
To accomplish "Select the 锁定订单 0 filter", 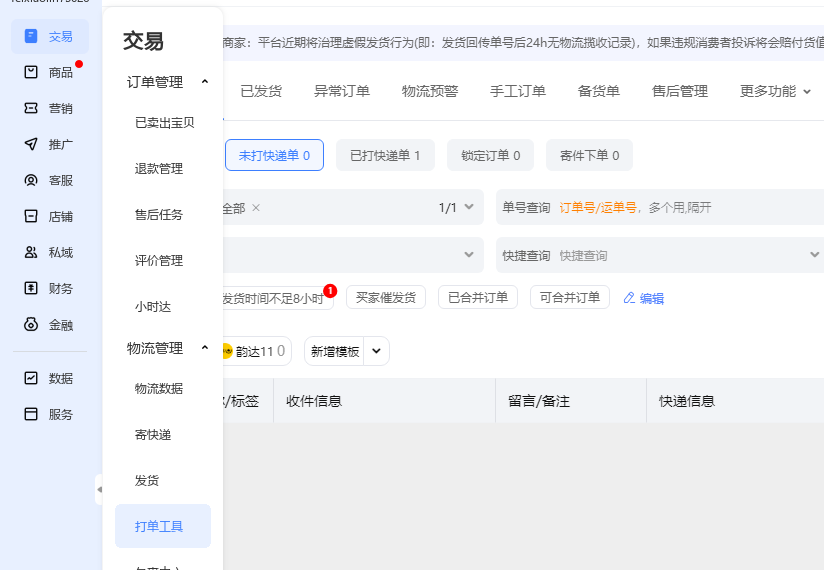I will point(490,155).
